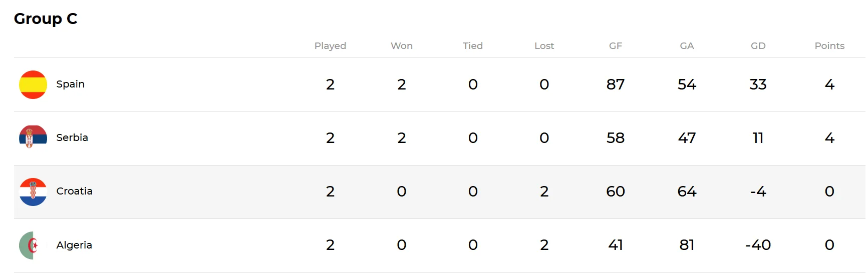Open the Serbia team link
This screenshot has height=274, width=868.
tap(72, 137)
